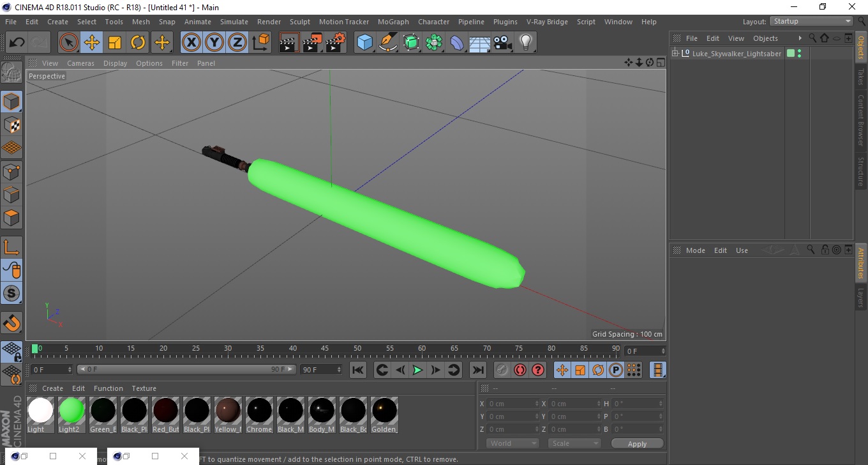Go to start of animation
Image resolution: width=868 pixels, height=465 pixels.
click(x=358, y=370)
